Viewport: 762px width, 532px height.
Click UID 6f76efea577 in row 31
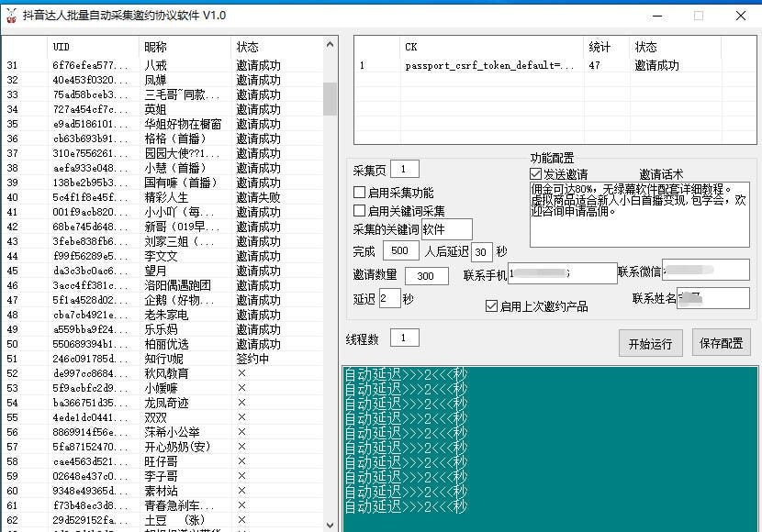(90, 65)
